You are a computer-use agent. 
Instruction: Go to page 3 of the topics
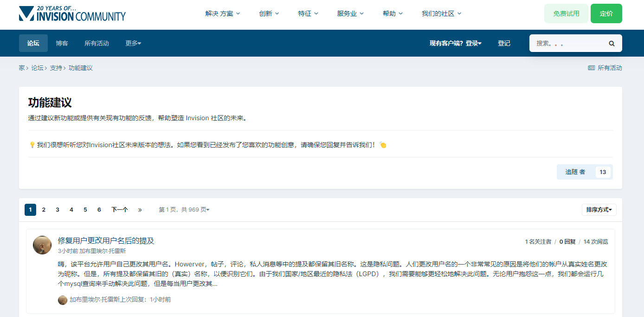point(57,209)
